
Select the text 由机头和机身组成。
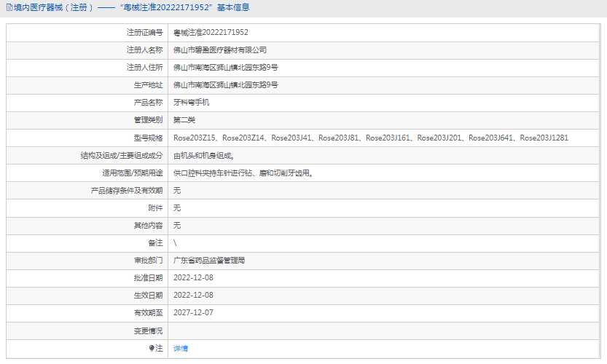204,156
